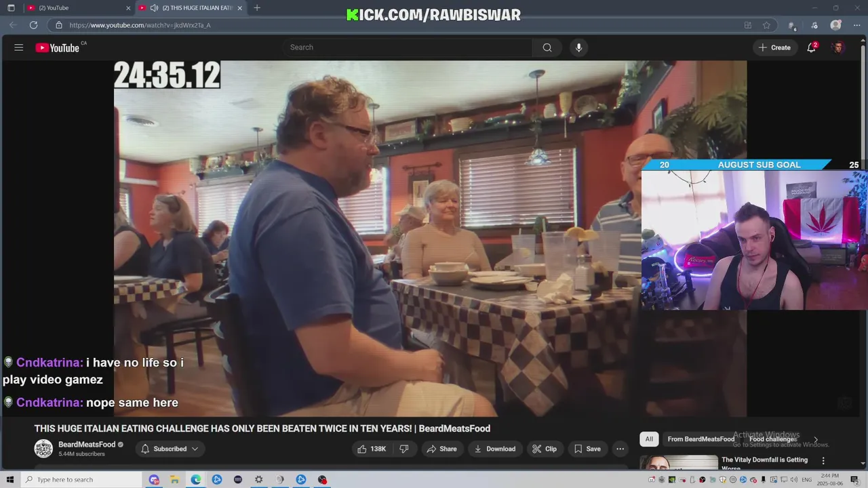Open the Vitaly Downfall video thumbnail
Viewport: 868px width, 488px height.
tap(678, 463)
